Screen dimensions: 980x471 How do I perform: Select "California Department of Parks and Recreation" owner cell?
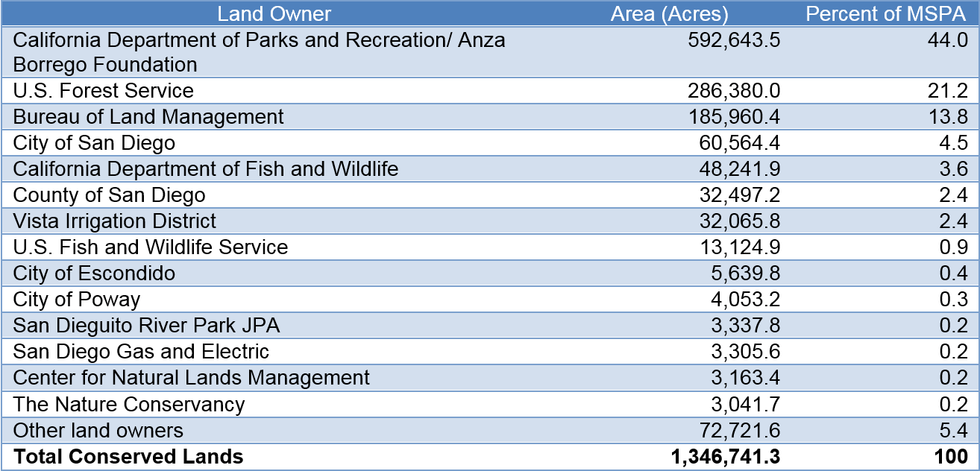pos(260,52)
